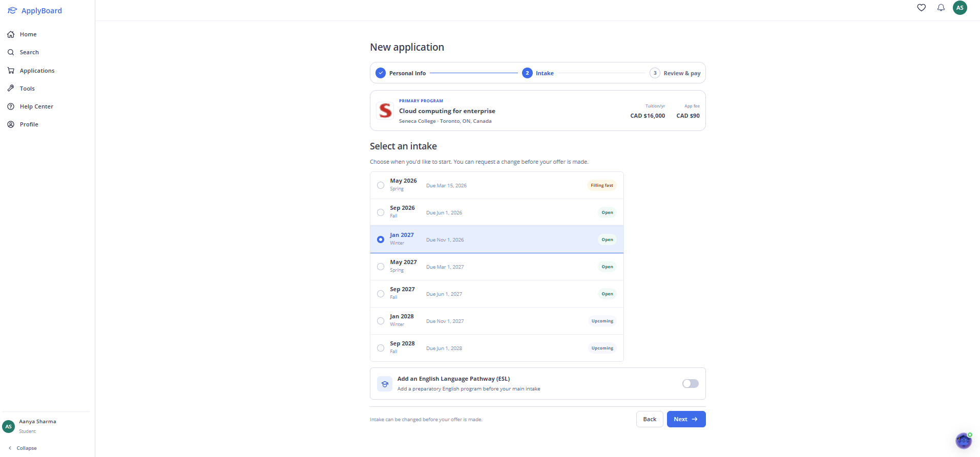Screen dimensions: 980x457
Task: Click the Open badge for Sep 2027
Action: pos(607,294)
